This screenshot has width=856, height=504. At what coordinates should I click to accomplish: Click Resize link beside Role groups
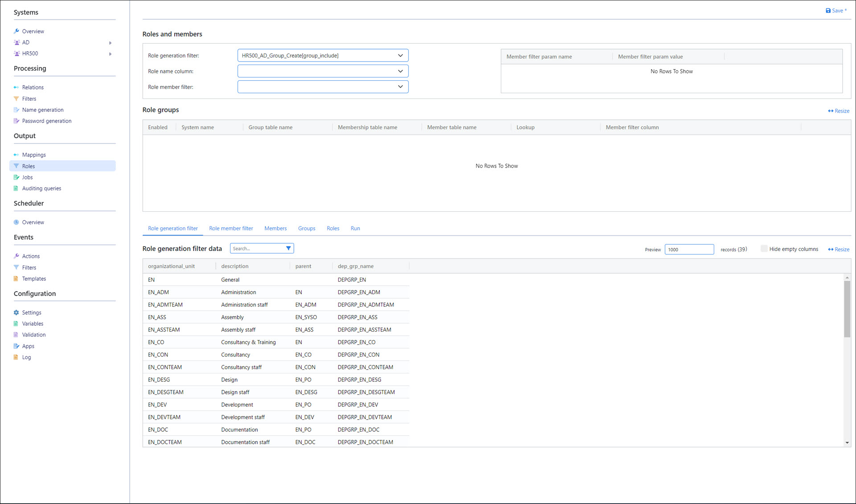coord(839,111)
